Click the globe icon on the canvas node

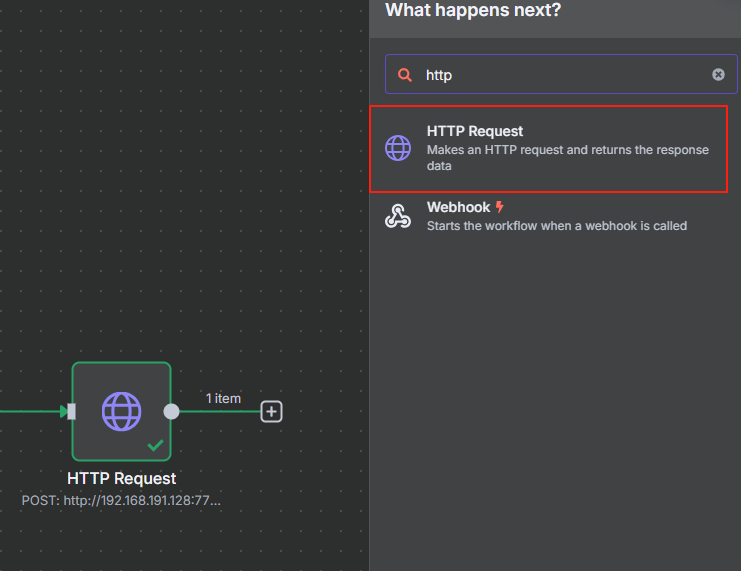click(x=121, y=412)
